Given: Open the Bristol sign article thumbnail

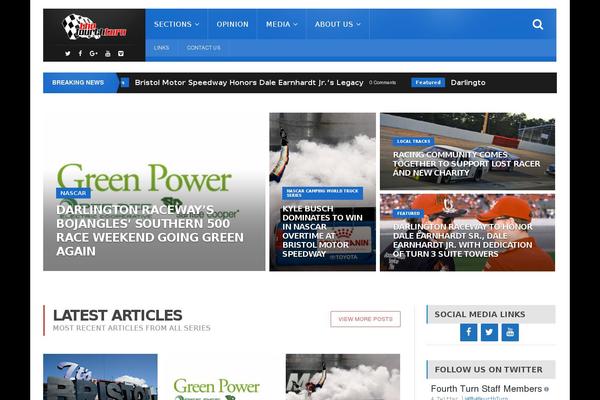Looking at the screenshot, I should [x=100, y=377].
